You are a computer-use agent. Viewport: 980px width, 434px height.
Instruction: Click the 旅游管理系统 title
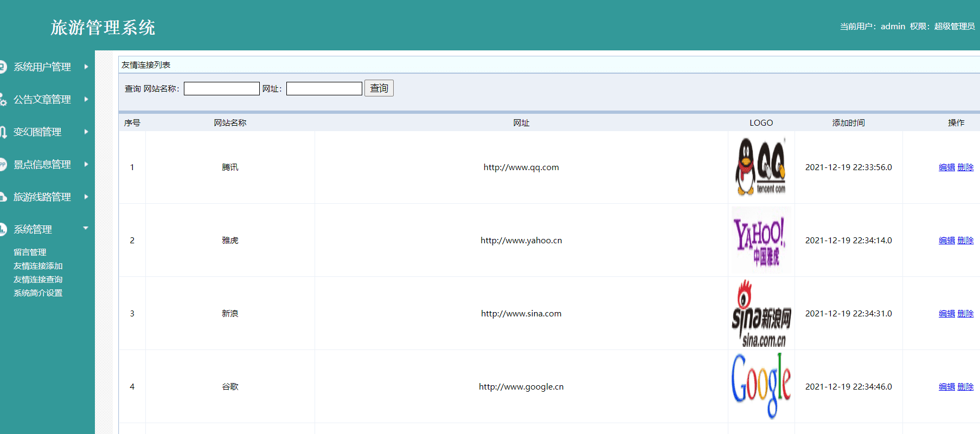tap(103, 28)
